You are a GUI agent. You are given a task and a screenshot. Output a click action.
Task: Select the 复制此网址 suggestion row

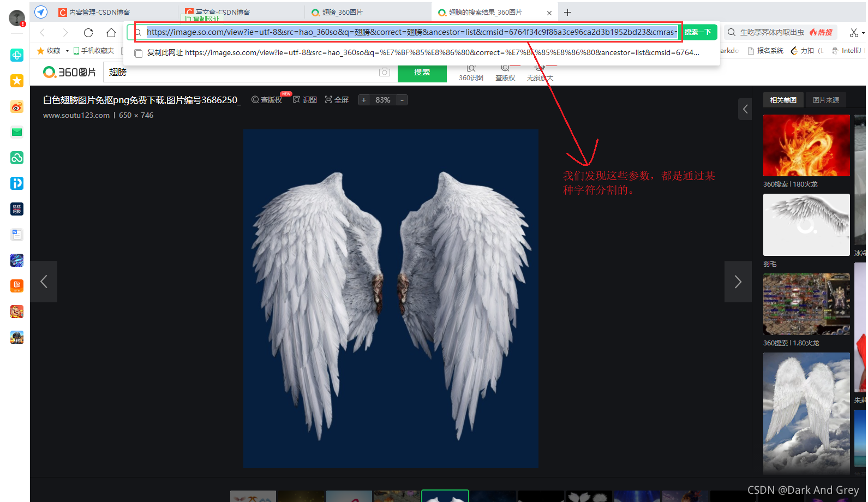coord(421,53)
